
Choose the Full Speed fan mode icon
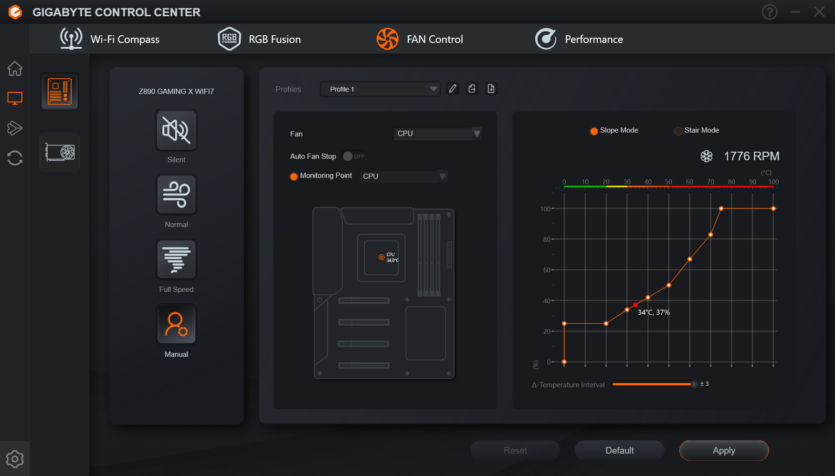[x=176, y=260]
